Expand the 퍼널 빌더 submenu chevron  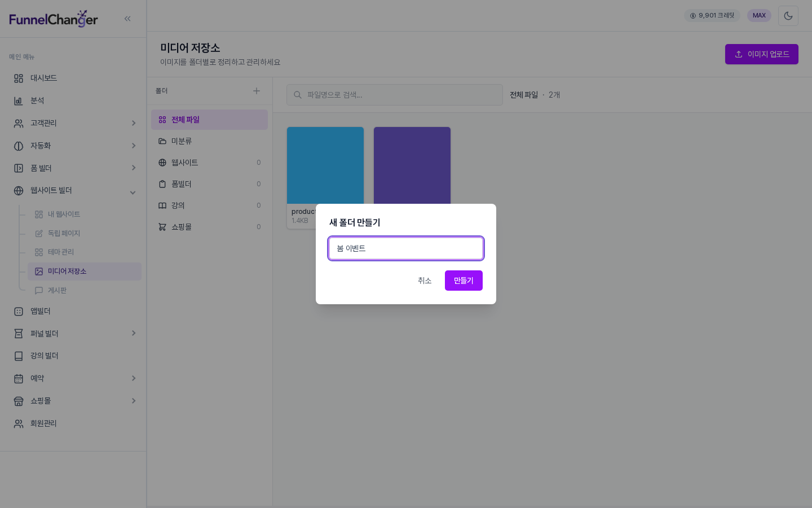pos(134,333)
